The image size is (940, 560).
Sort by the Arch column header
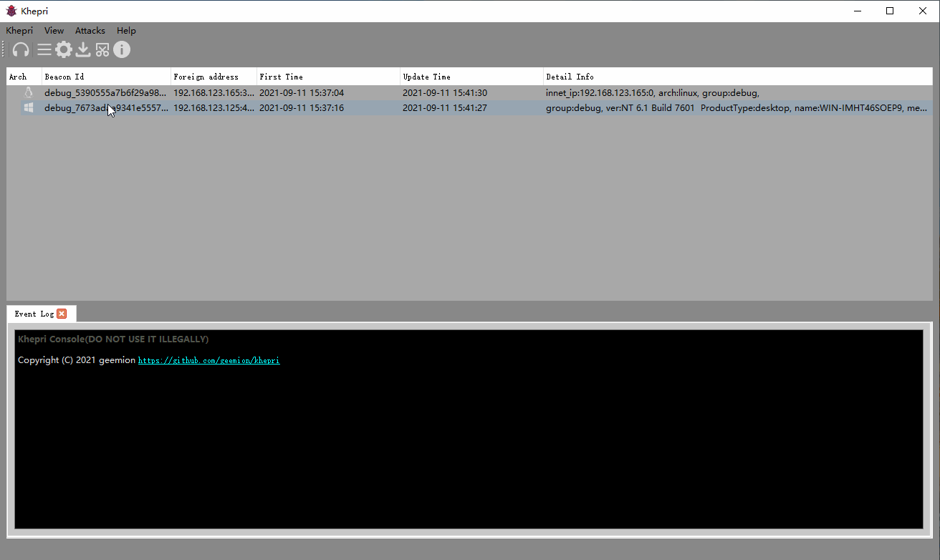(x=24, y=77)
